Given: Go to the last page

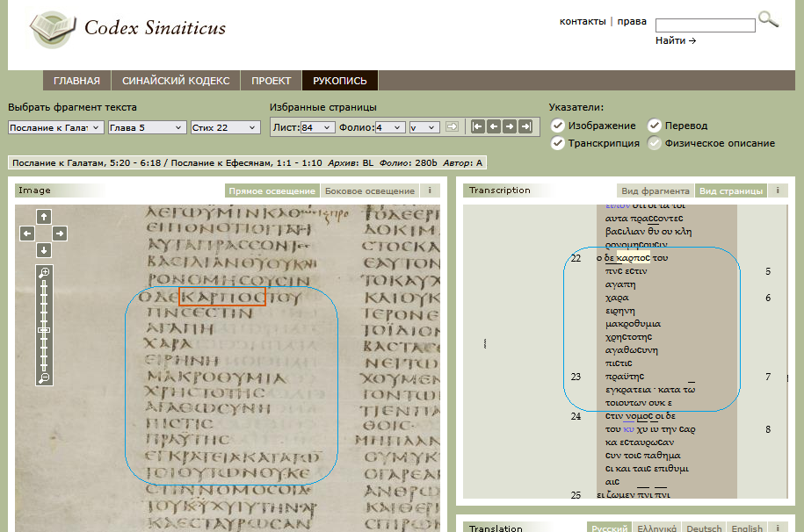Looking at the screenshot, I should pos(525,126).
